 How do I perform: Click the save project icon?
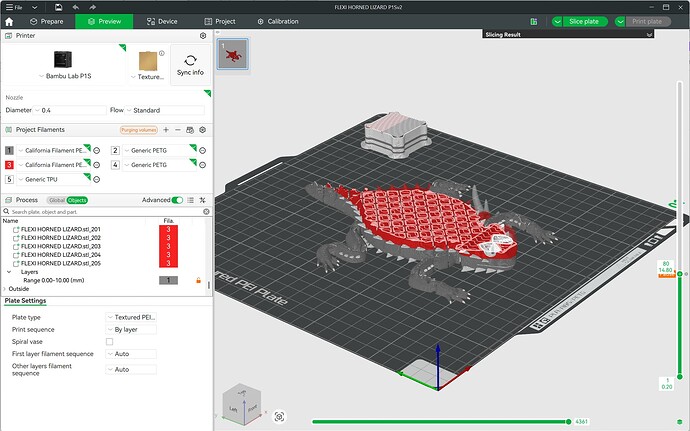click(x=58, y=7)
